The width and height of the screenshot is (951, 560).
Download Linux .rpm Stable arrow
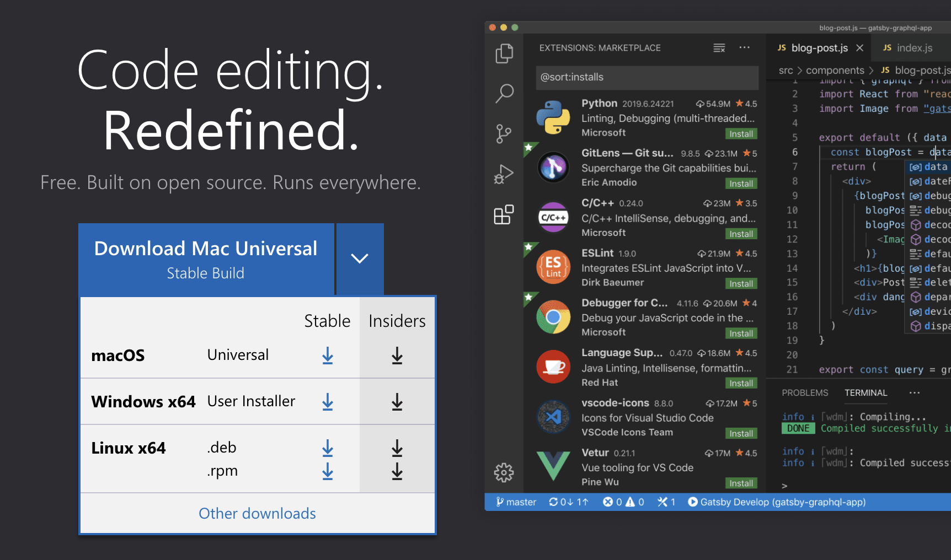point(328,471)
